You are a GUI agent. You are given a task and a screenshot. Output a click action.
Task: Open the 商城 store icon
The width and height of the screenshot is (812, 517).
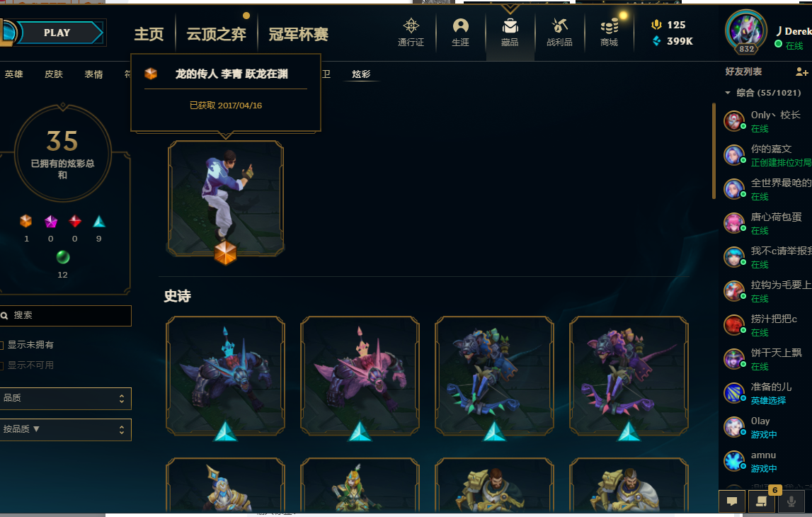[x=609, y=32]
